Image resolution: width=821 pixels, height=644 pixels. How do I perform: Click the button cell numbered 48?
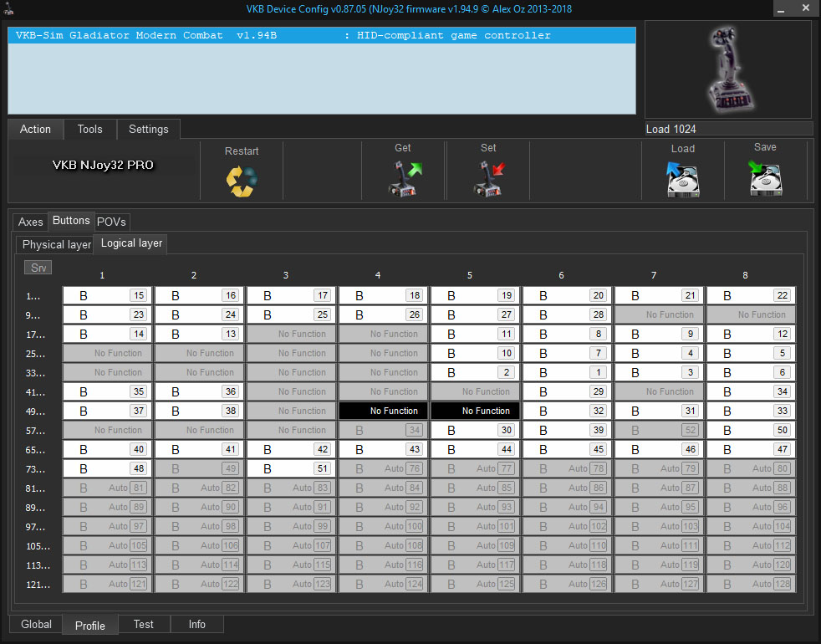107,468
